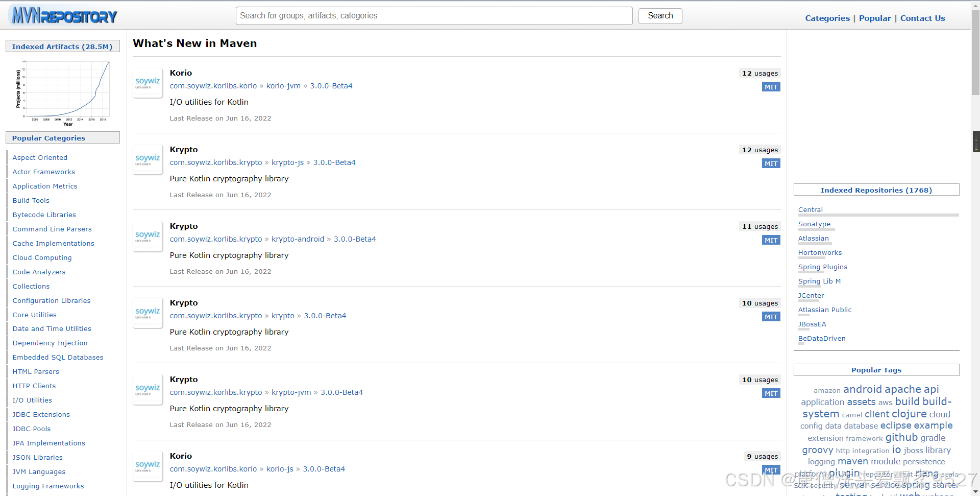Open krypto-js artifact link
This screenshot has width=980, height=496.
(287, 162)
